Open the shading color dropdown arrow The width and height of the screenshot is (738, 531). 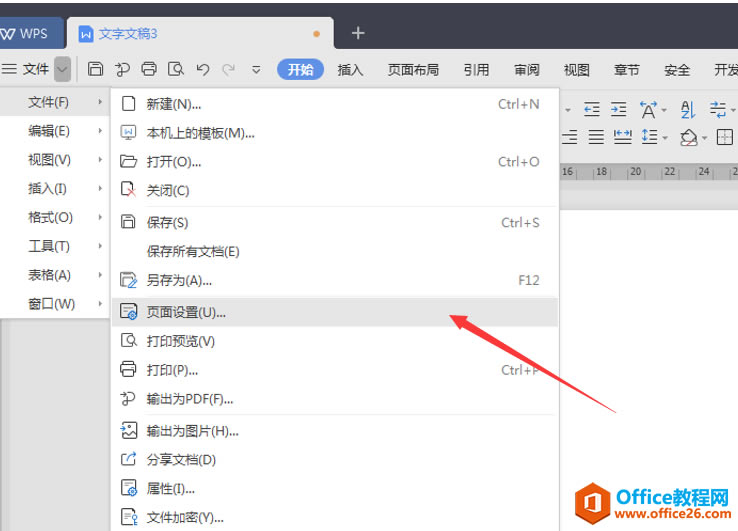[705, 138]
